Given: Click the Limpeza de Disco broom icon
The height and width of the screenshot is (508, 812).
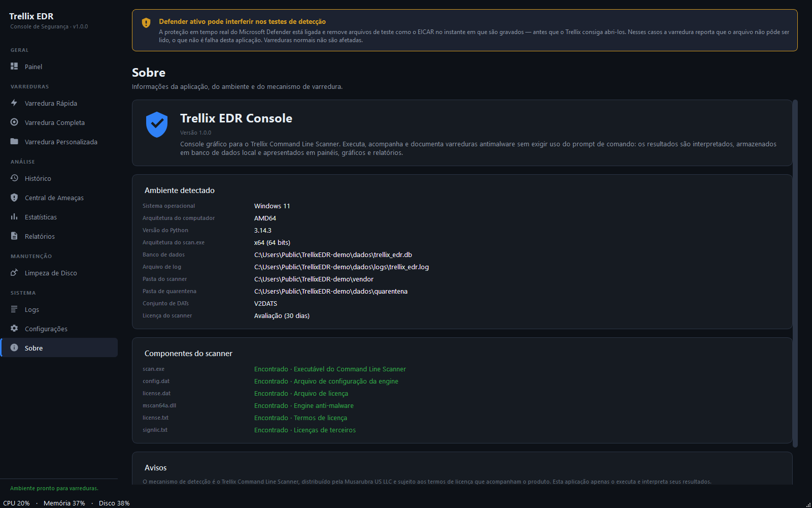Looking at the screenshot, I should click(x=14, y=272).
